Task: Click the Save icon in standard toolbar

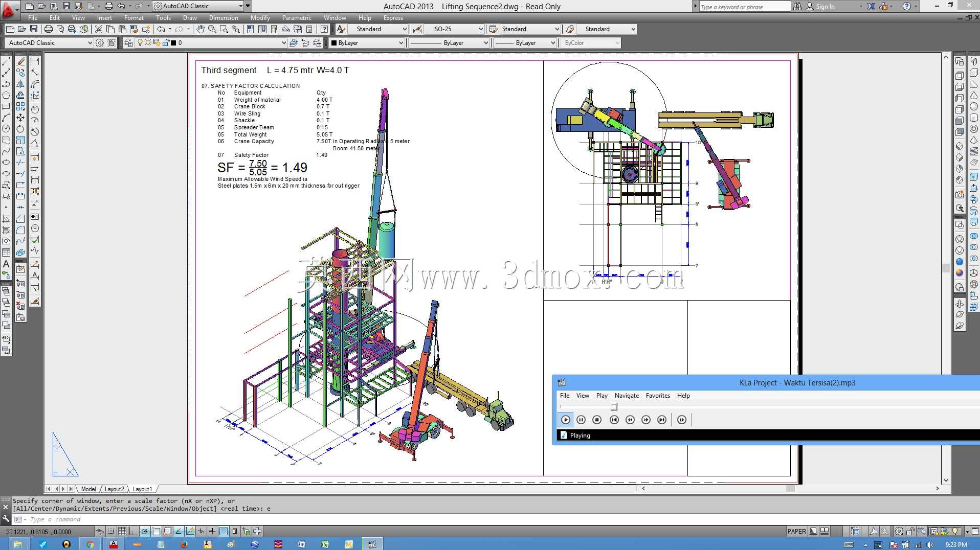Action: (34, 29)
